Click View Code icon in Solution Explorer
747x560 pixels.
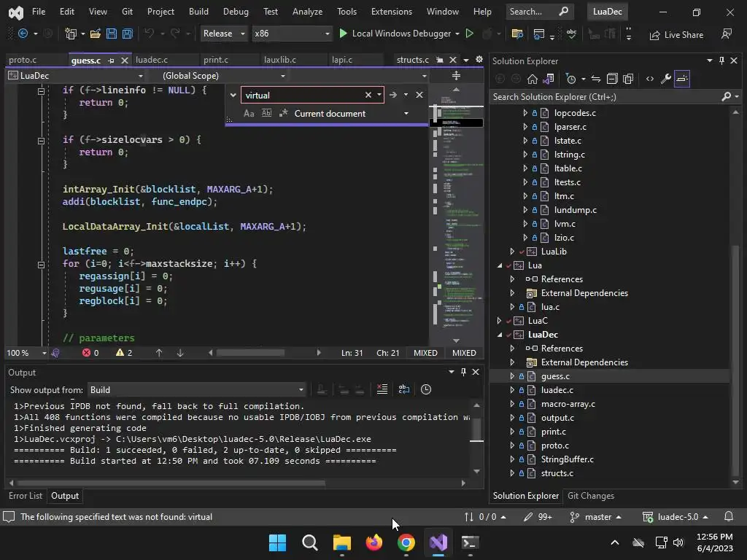pos(650,79)
